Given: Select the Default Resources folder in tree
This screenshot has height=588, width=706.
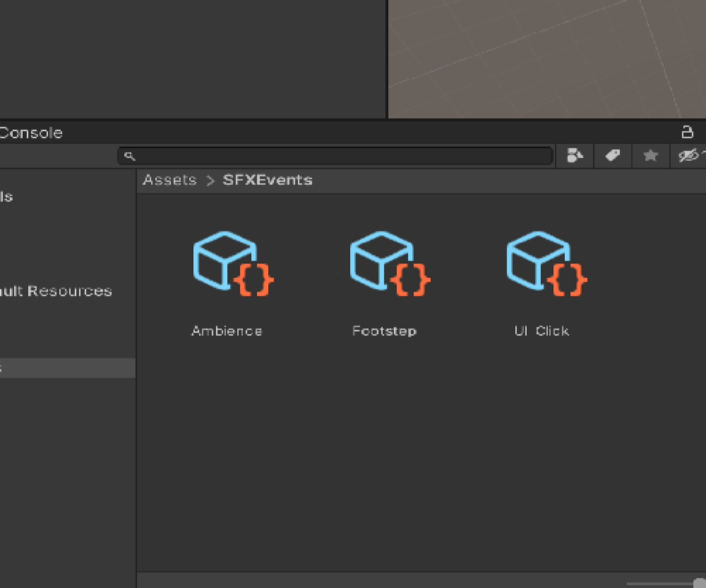Looking at the screenshot, I should [56, 291].
